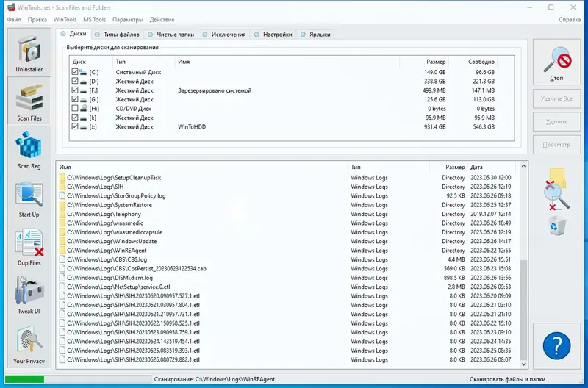The height and width of the screenshot is (388, 588).
Task: Sort results by the Имя column header
Action: (x=203, y=168)
